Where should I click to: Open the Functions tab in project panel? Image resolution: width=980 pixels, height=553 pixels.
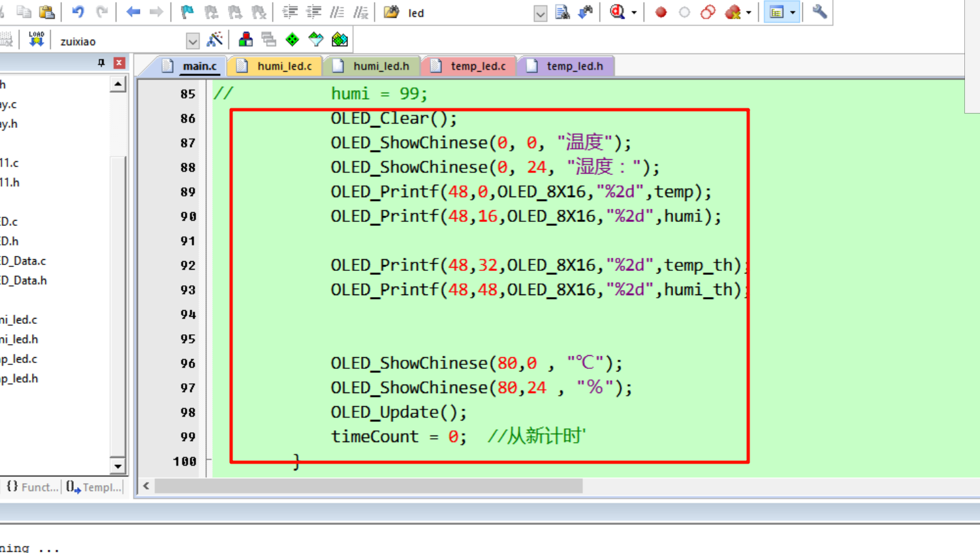(x=32, y=487)
